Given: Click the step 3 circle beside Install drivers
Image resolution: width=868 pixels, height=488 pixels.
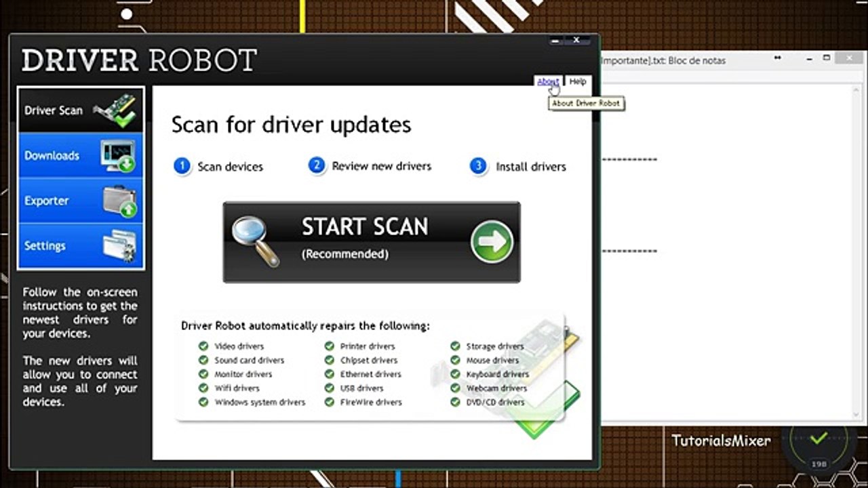Looking at the screenshot, I should point(479,166).
